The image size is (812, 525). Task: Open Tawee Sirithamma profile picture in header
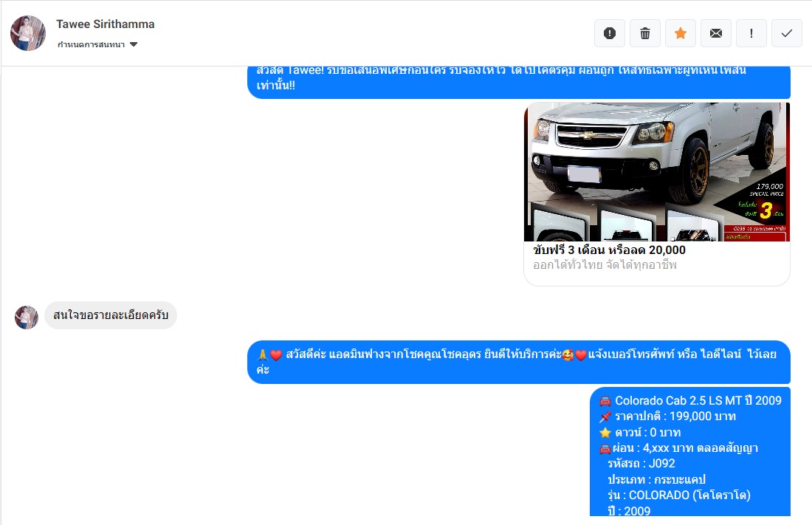pos(28,33)
